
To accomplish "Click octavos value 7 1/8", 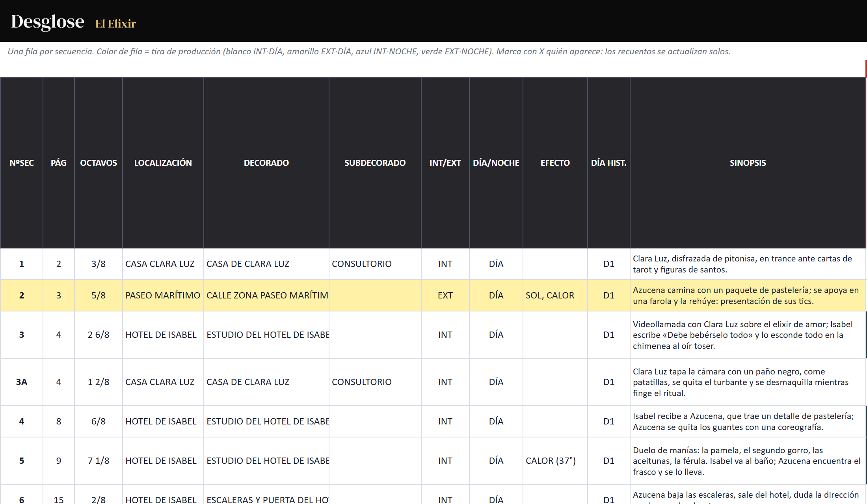I will coord(99,461).
